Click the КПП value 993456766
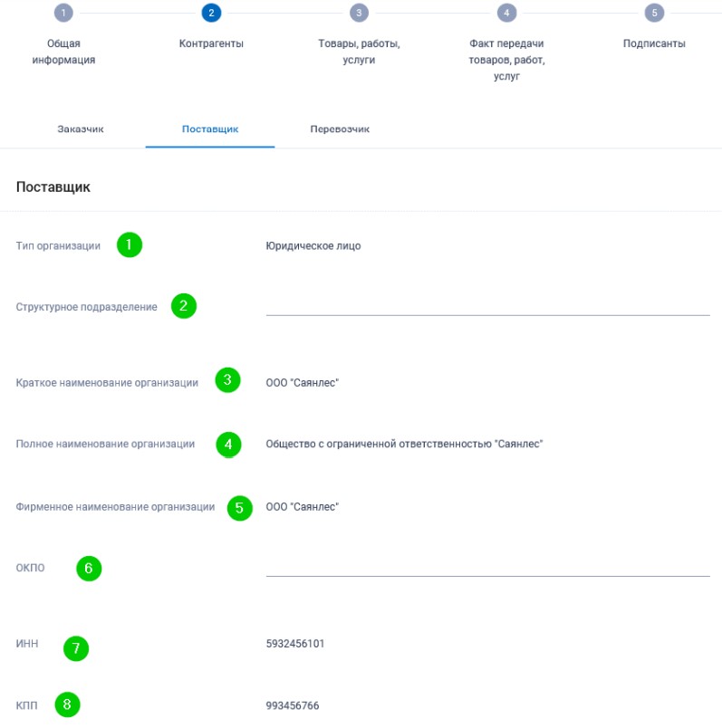 [x=293, y=705]
